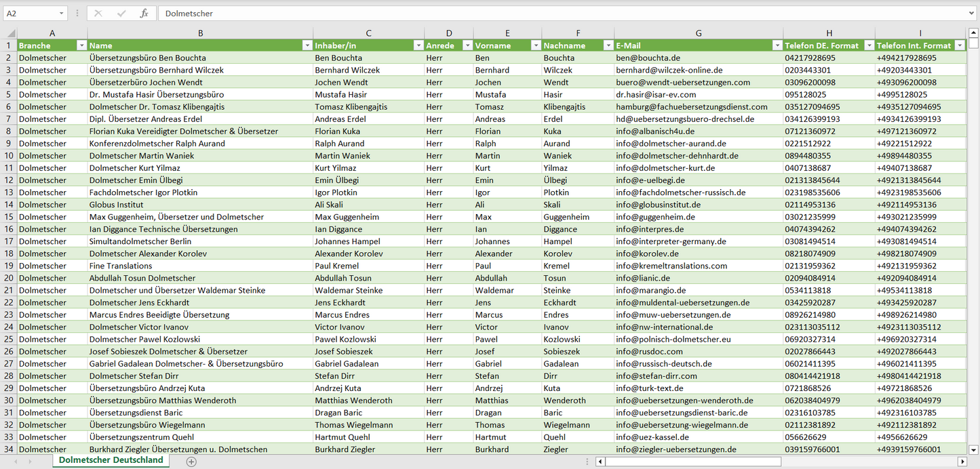Screen dimensions: 980x469
Task: Select the Dolmetscher Deutschland sheet tab
Action: (x=111, y=460)
